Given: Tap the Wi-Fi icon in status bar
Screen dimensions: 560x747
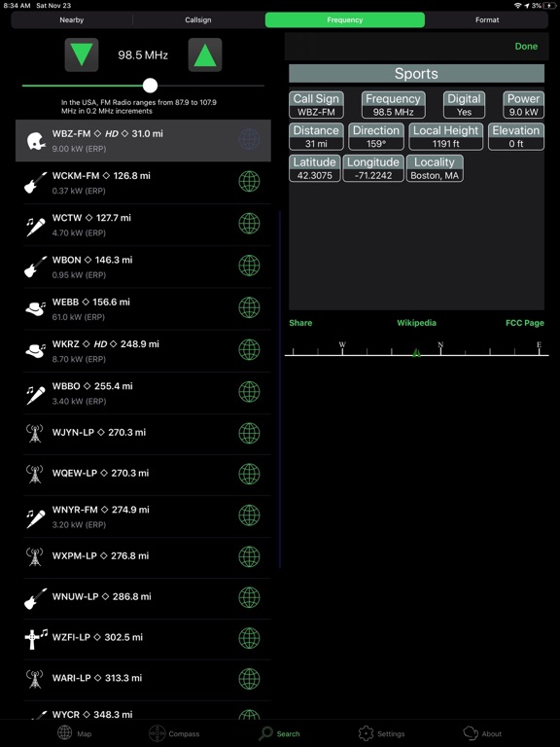Looking at the screenshot, I should [517, 6].
